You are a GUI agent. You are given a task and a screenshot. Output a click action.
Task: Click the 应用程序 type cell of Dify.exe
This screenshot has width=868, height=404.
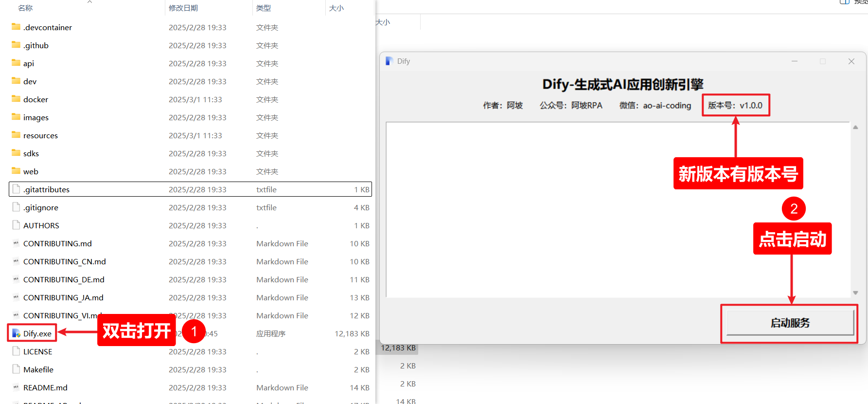tap(271, 333)
